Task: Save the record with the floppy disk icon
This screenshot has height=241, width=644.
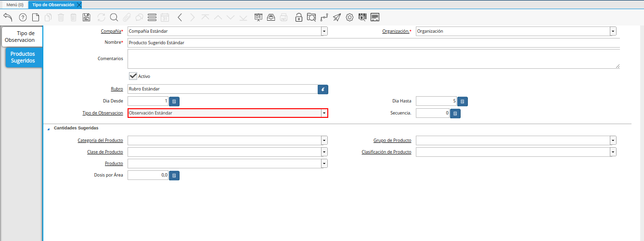Action: [x=87, y=17]
